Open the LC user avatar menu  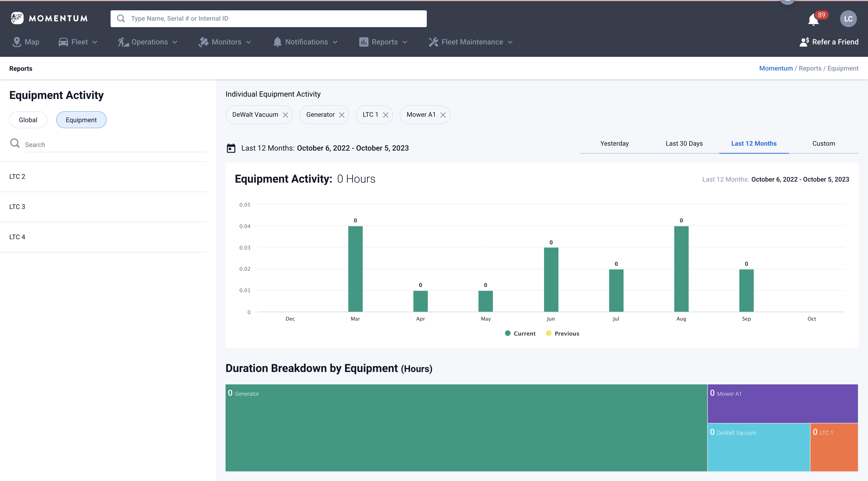tap(848, 19)
